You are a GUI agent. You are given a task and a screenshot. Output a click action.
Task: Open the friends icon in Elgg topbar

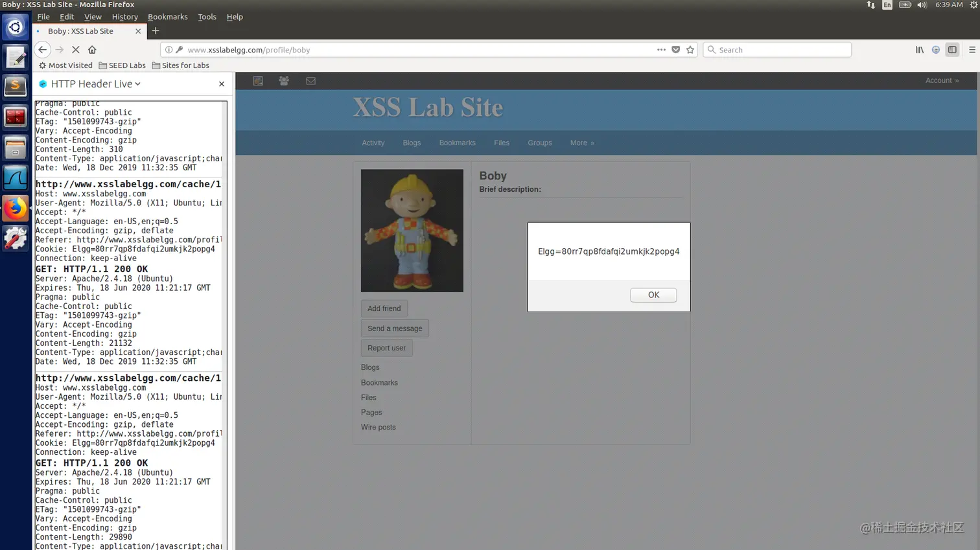click(x=284, y=81)
